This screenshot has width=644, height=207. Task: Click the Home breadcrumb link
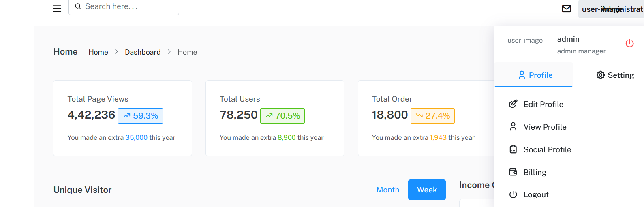click(98, 52)
